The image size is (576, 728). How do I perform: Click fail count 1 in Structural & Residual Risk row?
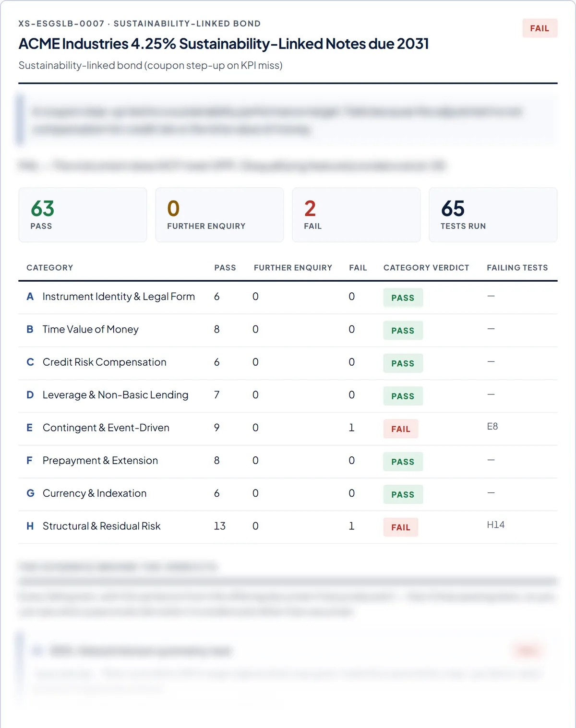tap(352, 526)
